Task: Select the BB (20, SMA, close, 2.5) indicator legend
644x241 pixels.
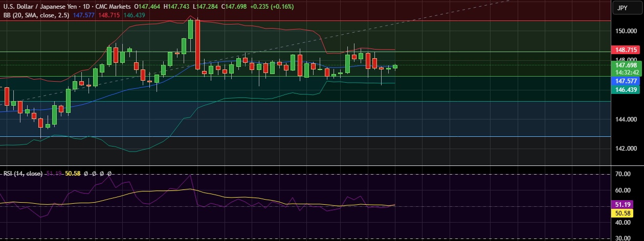Action: [x=35, y=16]
